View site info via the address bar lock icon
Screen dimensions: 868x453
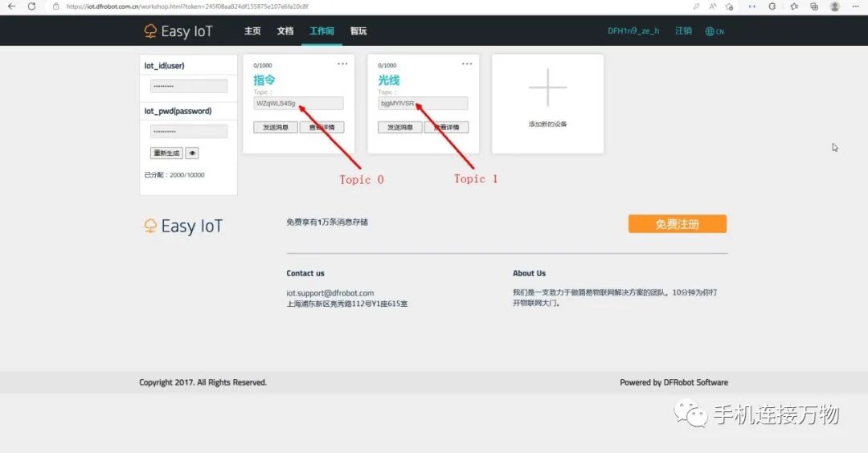click(56, 6)
